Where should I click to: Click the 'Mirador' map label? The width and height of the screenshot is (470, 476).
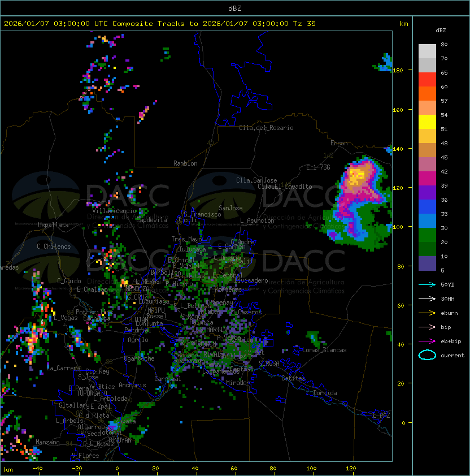coord(238,383)
